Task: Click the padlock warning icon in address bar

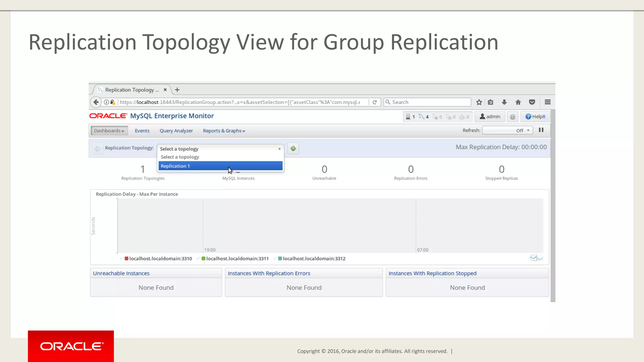Action: pyautogui.click(x=113, y=102)
